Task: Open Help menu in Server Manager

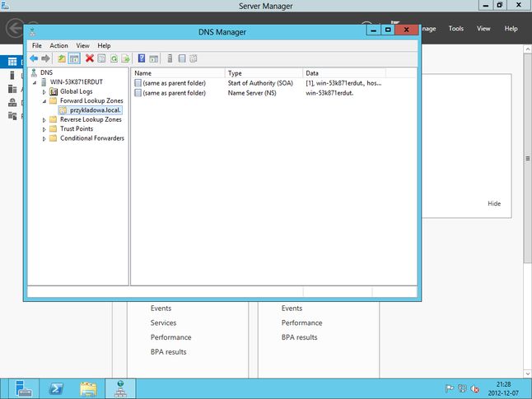Action: click(x=511, y=29)
